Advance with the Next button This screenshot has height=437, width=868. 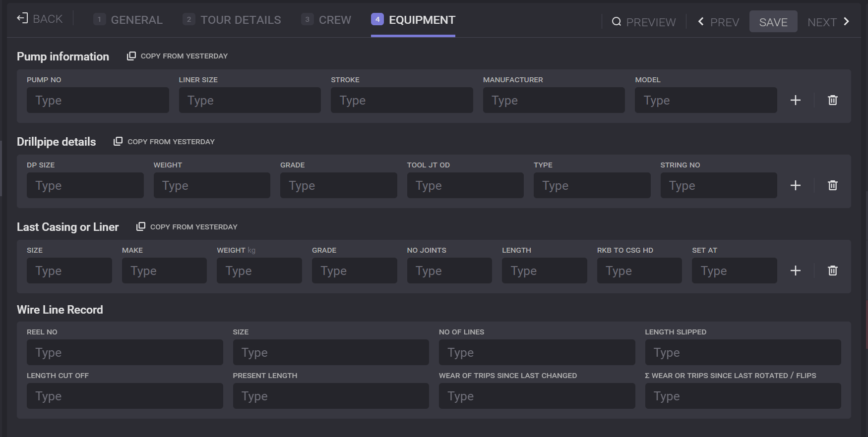coord(828,22)
